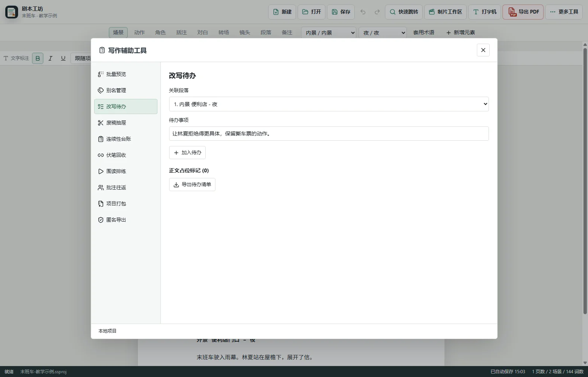
Task: Toggle 打字机 mode
Action: (485, 12)
